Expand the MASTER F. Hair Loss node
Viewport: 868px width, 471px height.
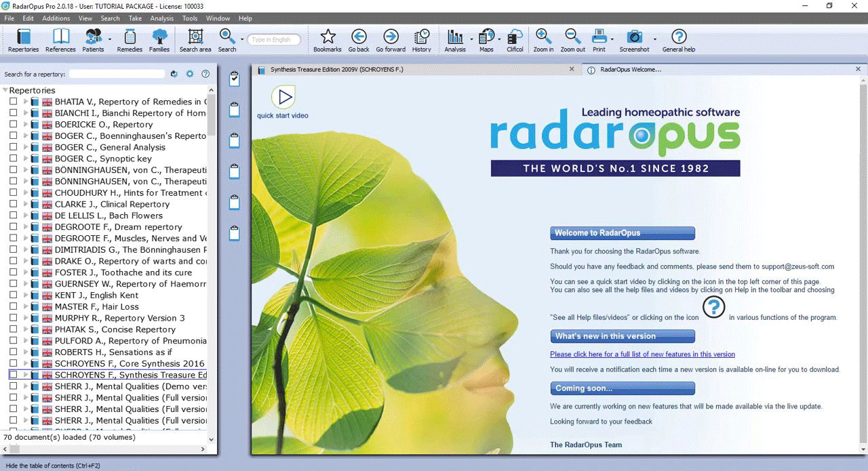[26, 306]
